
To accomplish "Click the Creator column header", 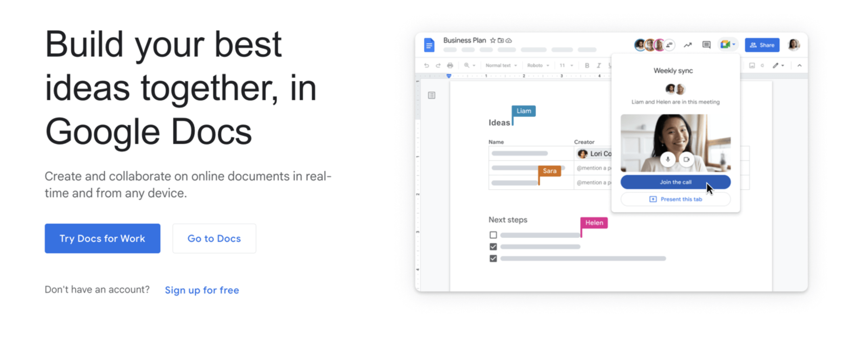I will 584,142.
